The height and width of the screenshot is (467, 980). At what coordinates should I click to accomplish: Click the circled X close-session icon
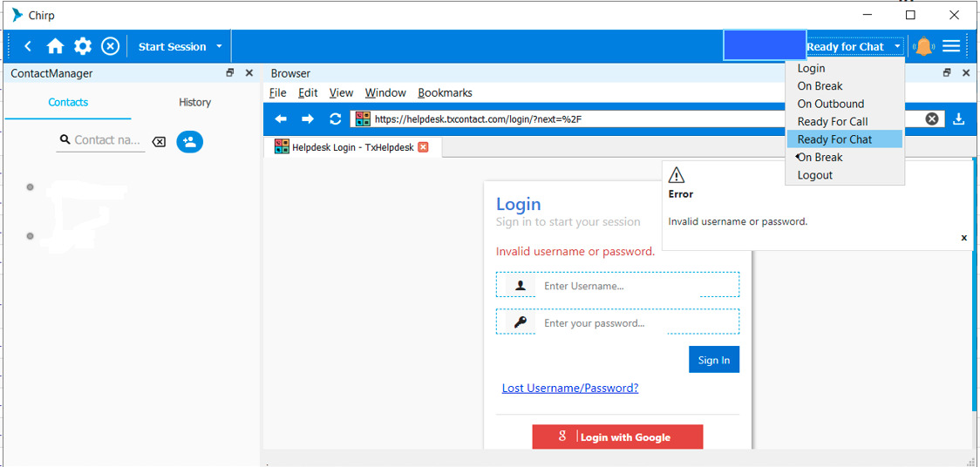pyautogui.click(x=110, y=46)
